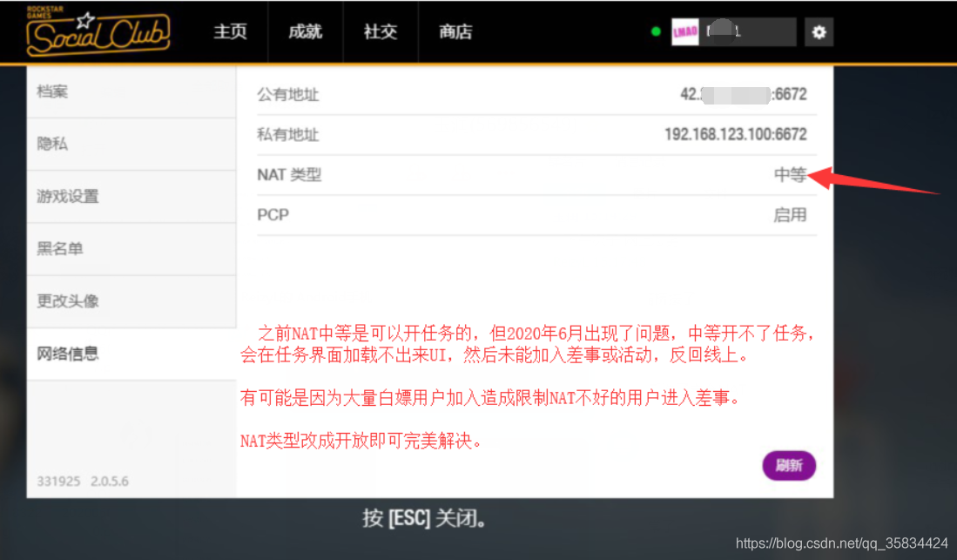Image resolution: width=957 pixels, height=560 pixels.
Task: Open the 商店 section
Action: click(x=455, y=31)
